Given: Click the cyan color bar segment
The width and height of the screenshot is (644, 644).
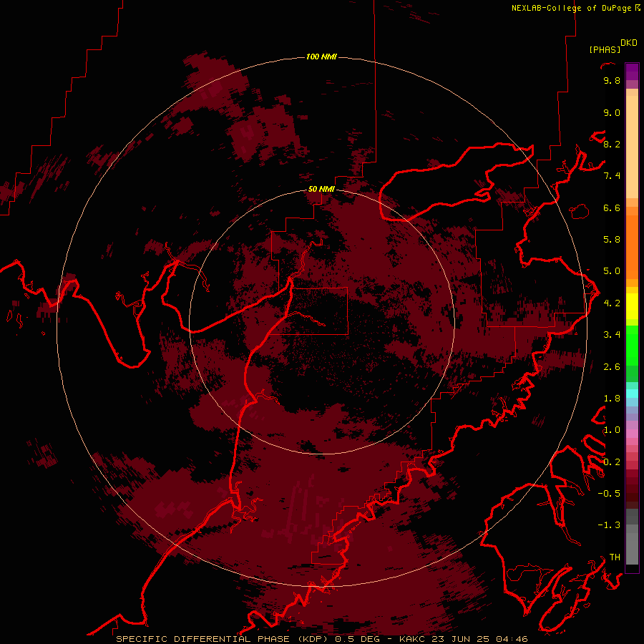Looking at the screenshot, I should pyautogui.click(x=632, y=394).
